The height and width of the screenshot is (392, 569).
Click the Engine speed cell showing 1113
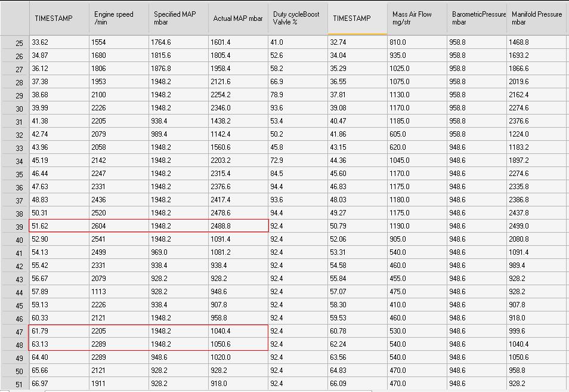119,292
